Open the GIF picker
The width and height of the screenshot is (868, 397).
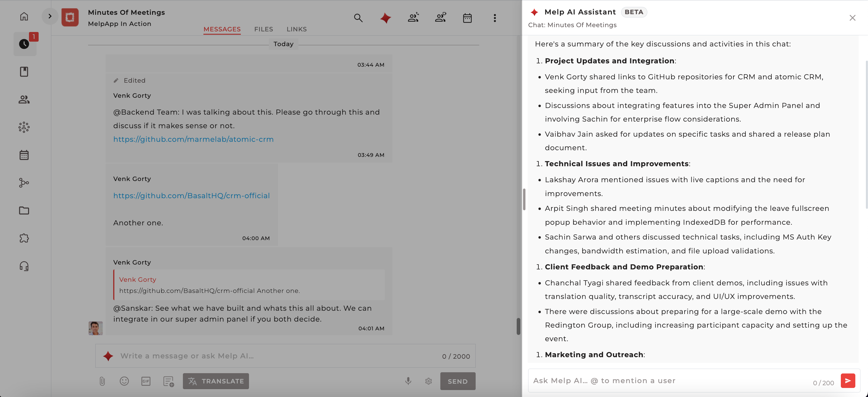coord(146,381)
